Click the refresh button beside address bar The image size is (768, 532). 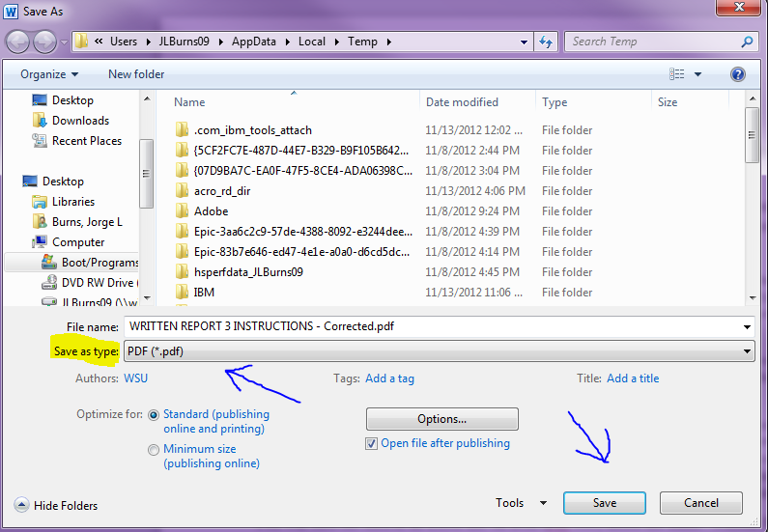click(547, 42)
